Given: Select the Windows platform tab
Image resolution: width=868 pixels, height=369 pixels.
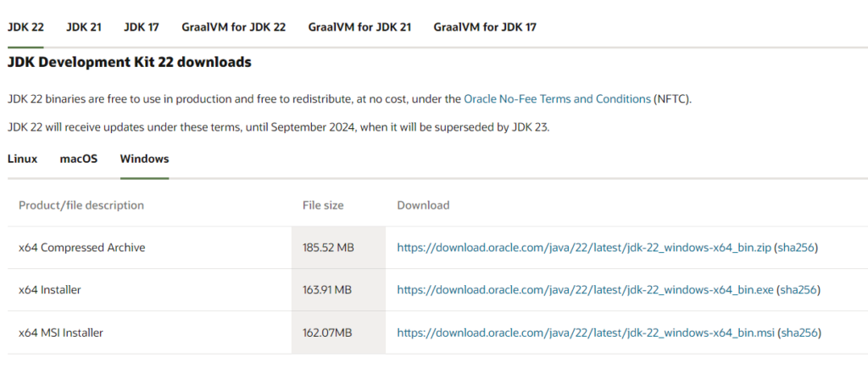Looking at the screenshot, I should click(x=144, y=159).
